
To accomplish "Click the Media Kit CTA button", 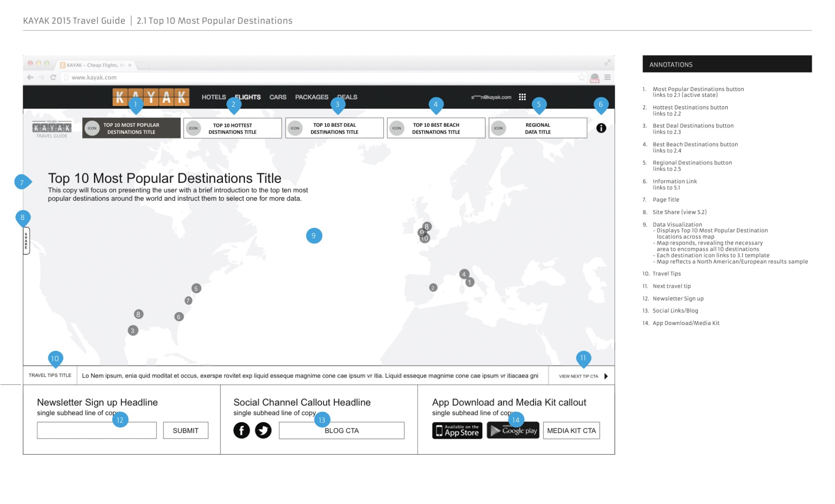I will pyautogui.click(x=571, y=431).
